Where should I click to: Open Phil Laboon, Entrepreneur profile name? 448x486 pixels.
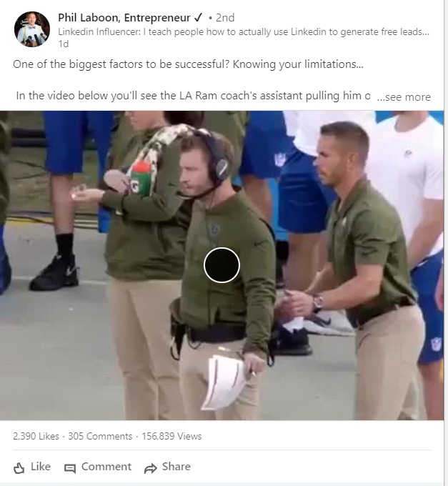pos(124,18)
